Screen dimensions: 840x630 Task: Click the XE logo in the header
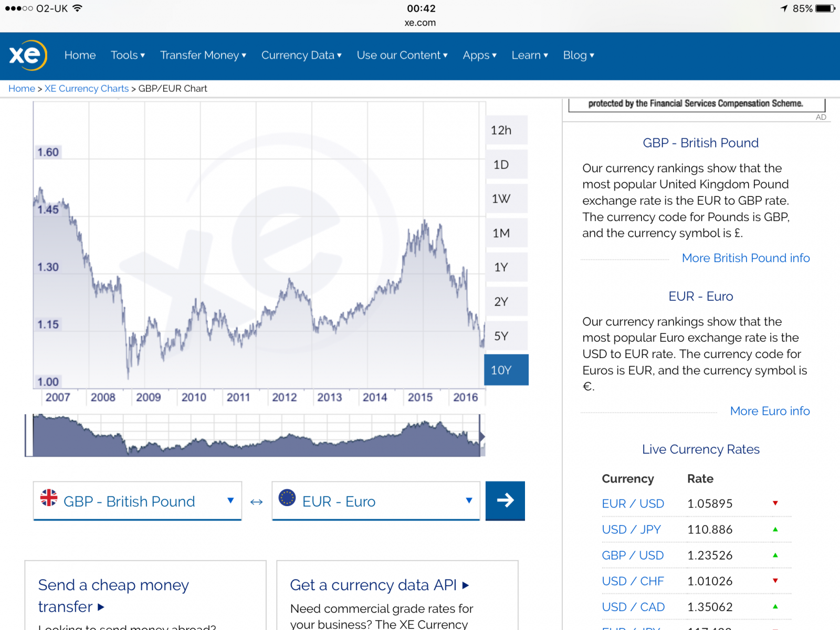[x=28, y=55]
